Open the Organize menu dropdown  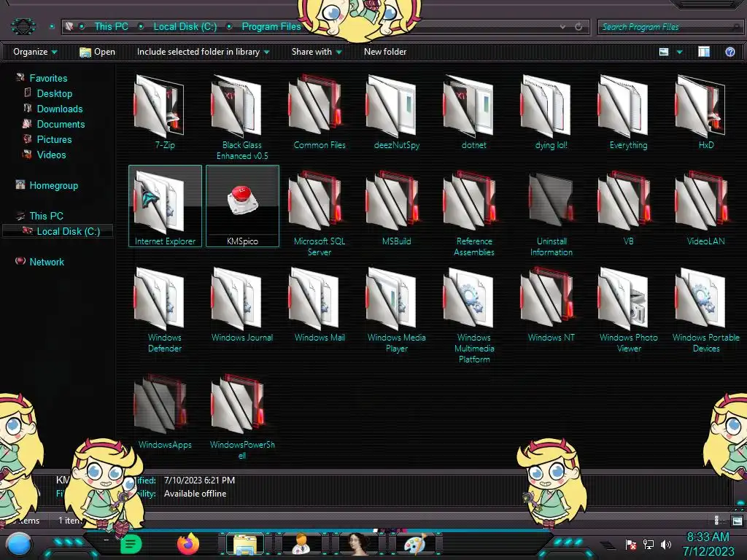pos(35,52)
